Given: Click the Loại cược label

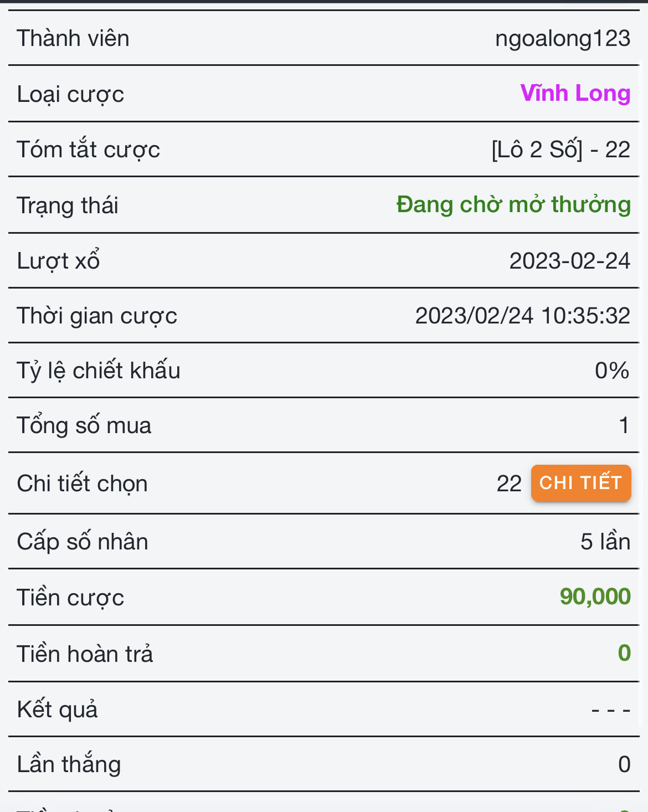Looking at the screenshot, I should point(70,94).
